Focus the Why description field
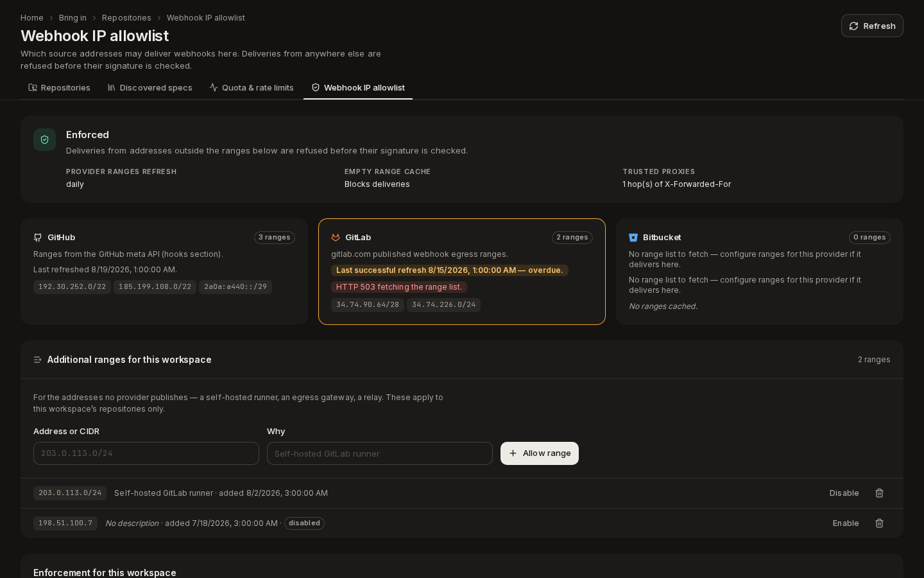 point(380,453)
